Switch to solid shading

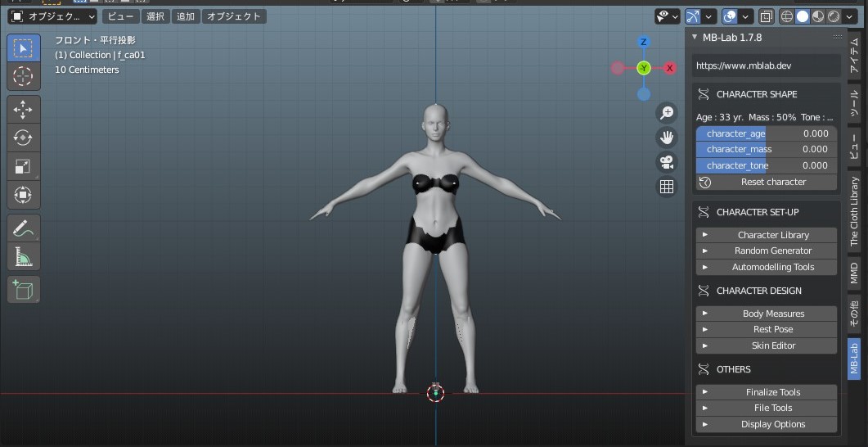802,16
